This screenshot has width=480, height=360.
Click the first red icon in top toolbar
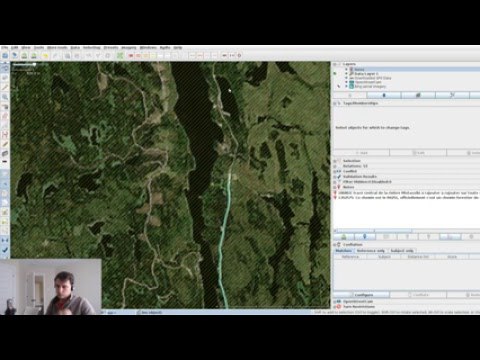click(131, 55)
